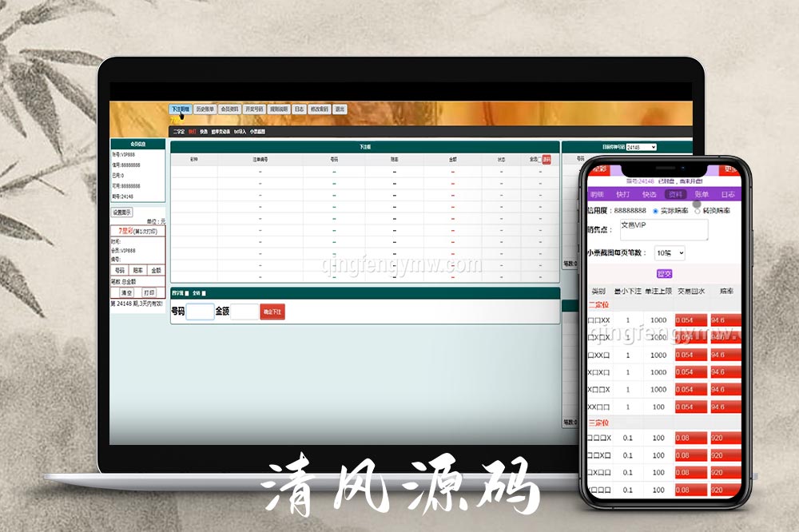This screenshot has height=532, width=799.
Task: Click the 94.6 odds field for 口口XX
Action: (x=725, y=320)
